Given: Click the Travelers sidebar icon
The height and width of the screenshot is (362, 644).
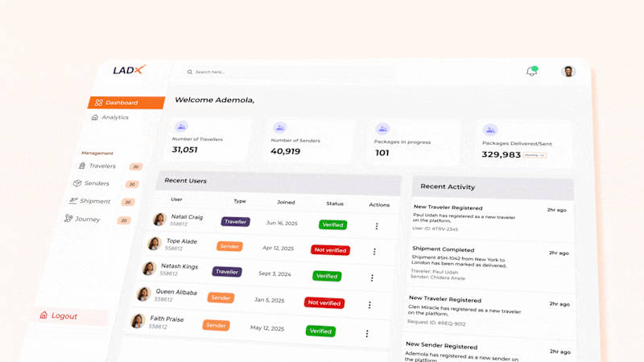Looking at the screenshot, I should (x=82, y=166).
